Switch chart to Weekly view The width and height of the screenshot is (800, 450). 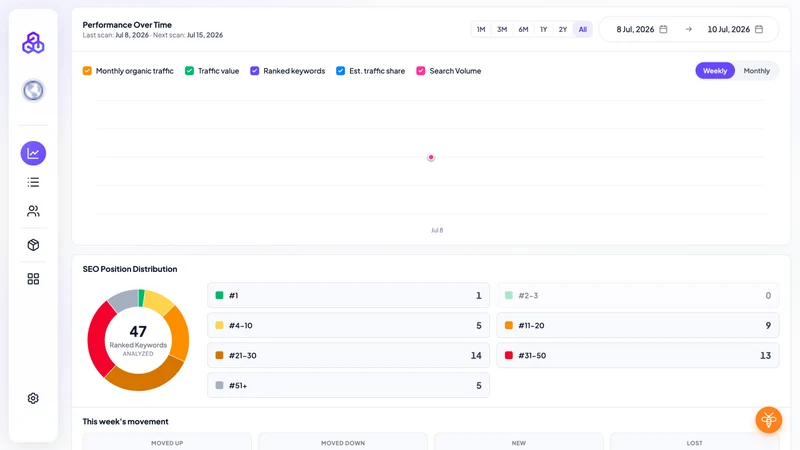715,71
